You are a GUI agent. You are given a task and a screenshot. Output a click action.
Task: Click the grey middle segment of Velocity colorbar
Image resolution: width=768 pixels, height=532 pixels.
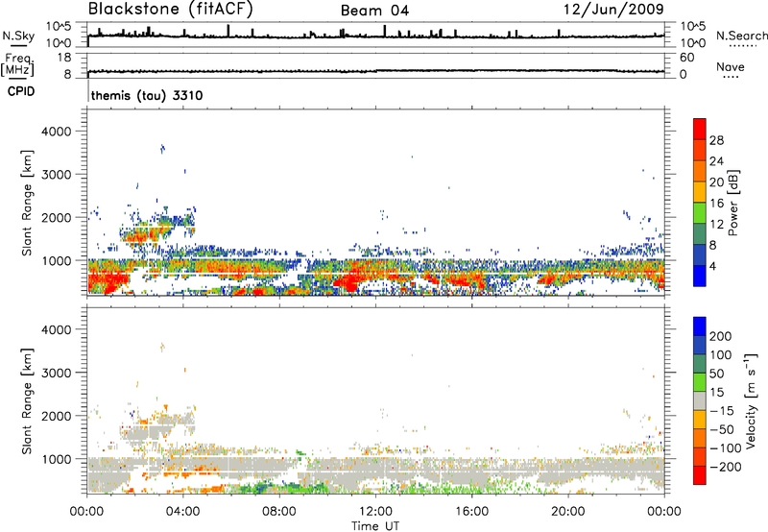pyautogui.click(x=700, y=400)
